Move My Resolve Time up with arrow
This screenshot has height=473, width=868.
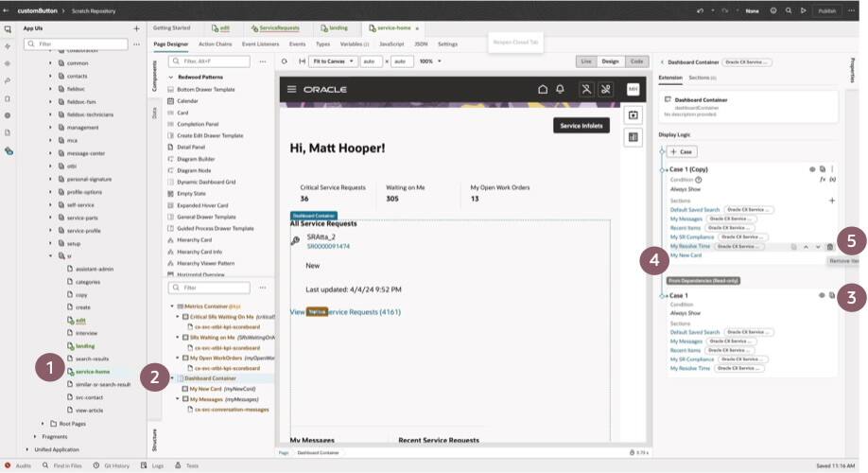(x=806, y=247)
